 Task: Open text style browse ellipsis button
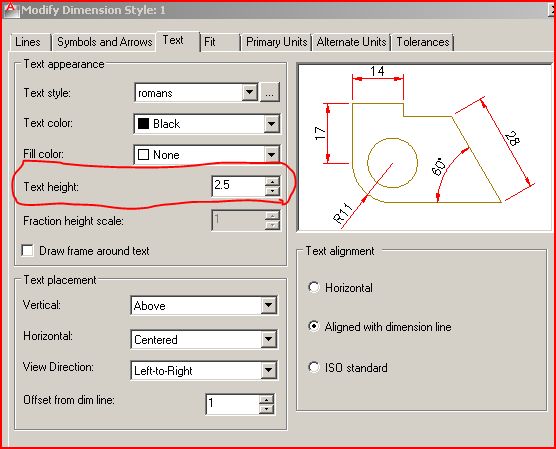[270, 93]
